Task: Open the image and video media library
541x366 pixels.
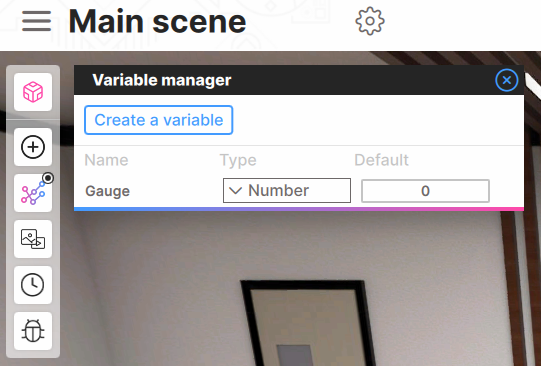Action: coord(33,239)
